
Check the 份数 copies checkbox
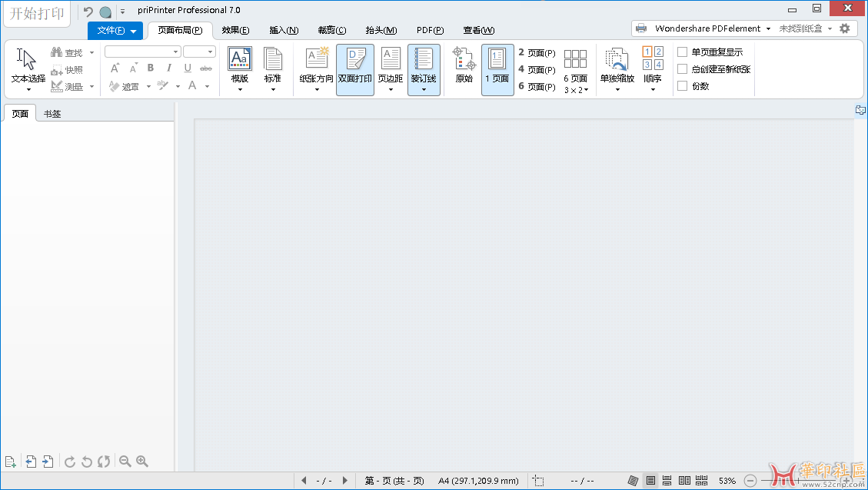coord(682,86)
